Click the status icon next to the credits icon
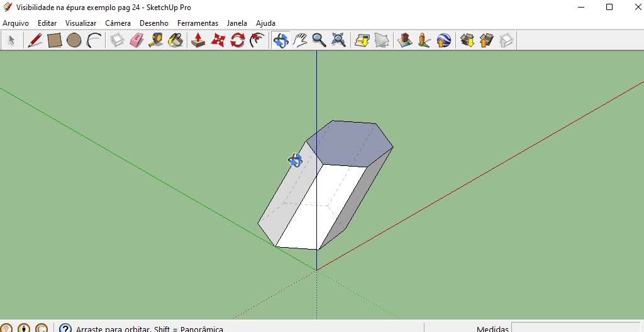Image resolution: width=644 pixels, height=332 pixels. 42,328
